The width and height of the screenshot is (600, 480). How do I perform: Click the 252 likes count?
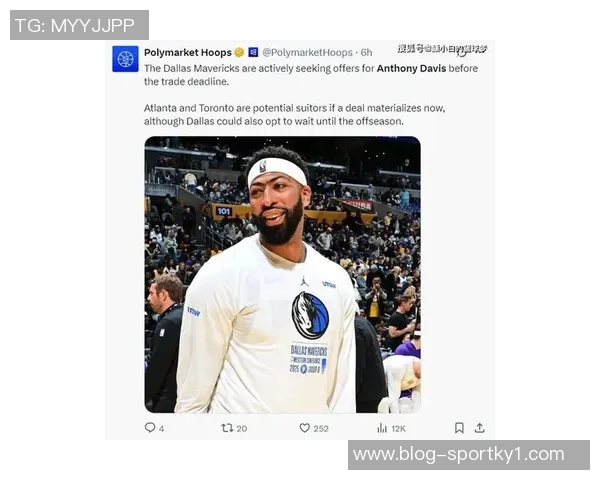[x=321, y=429]
